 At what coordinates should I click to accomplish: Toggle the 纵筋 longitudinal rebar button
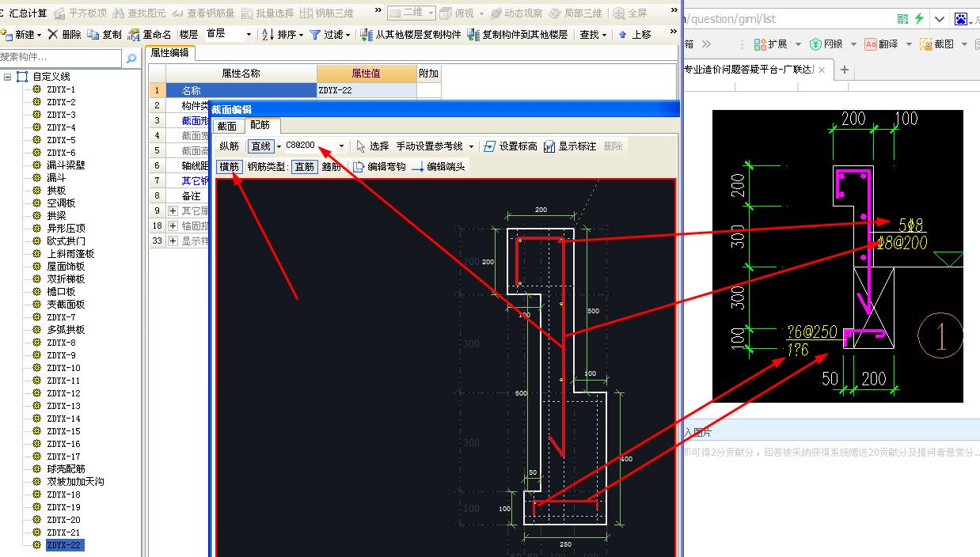pos(230,146)
